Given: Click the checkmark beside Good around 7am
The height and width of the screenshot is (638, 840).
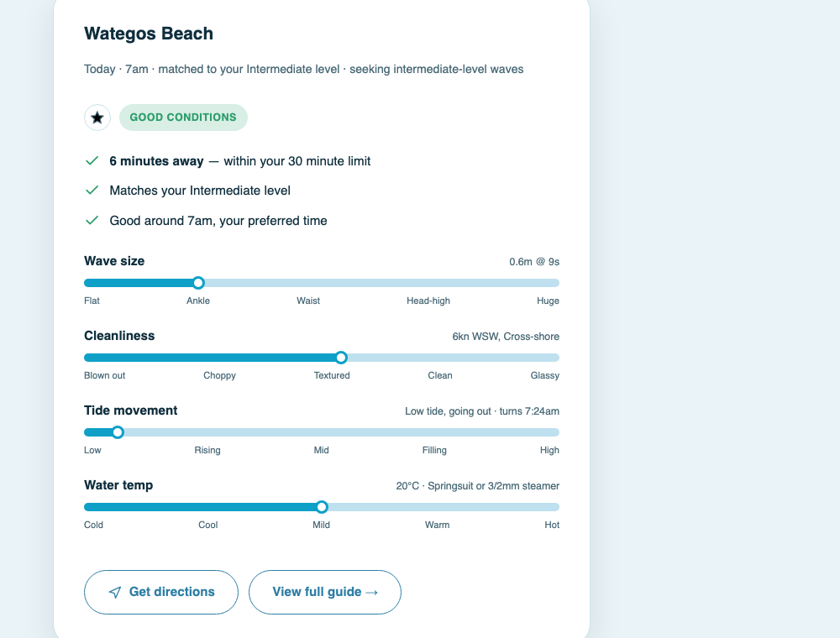Looking at the screenshot, I should [x=92, y=220].
